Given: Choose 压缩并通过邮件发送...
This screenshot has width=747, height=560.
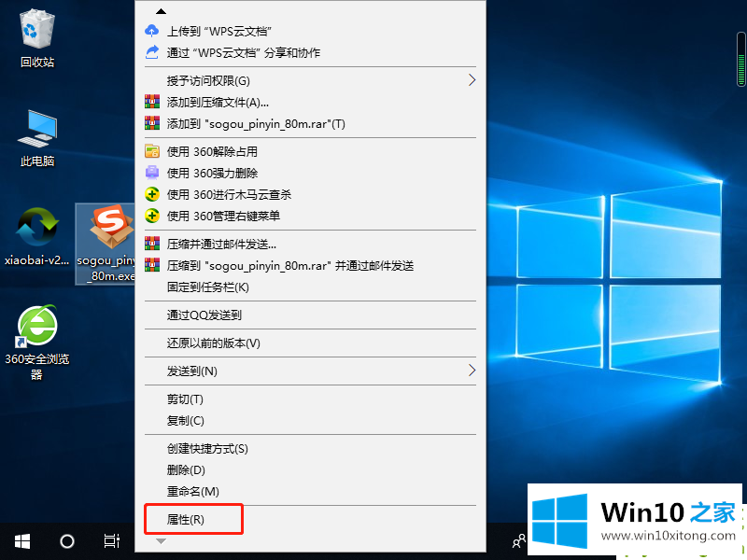Looking at the screenshot, I should [x=311, y=244].
